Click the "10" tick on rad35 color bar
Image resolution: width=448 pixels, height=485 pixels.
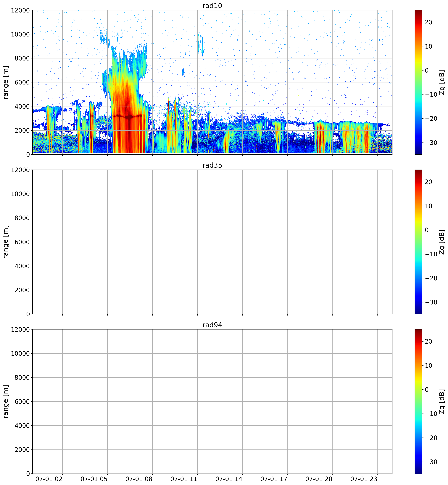(429, 206)
